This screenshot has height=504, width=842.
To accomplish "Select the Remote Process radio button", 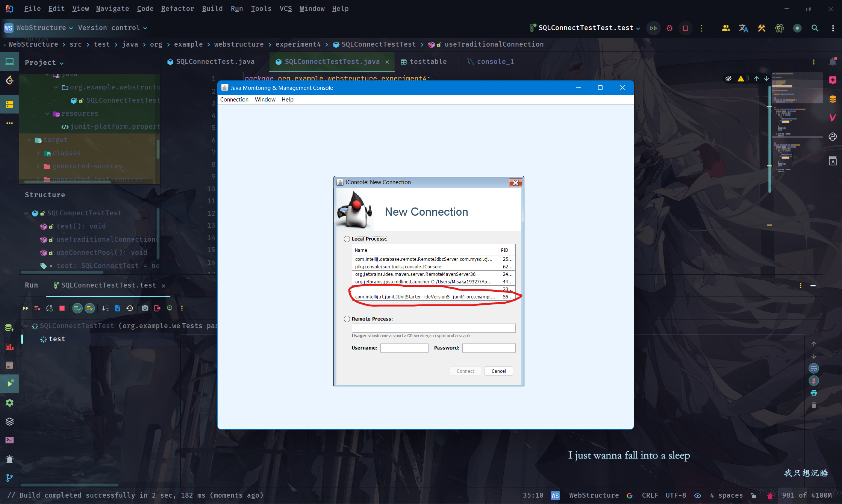I will click(x=347, y=319).
